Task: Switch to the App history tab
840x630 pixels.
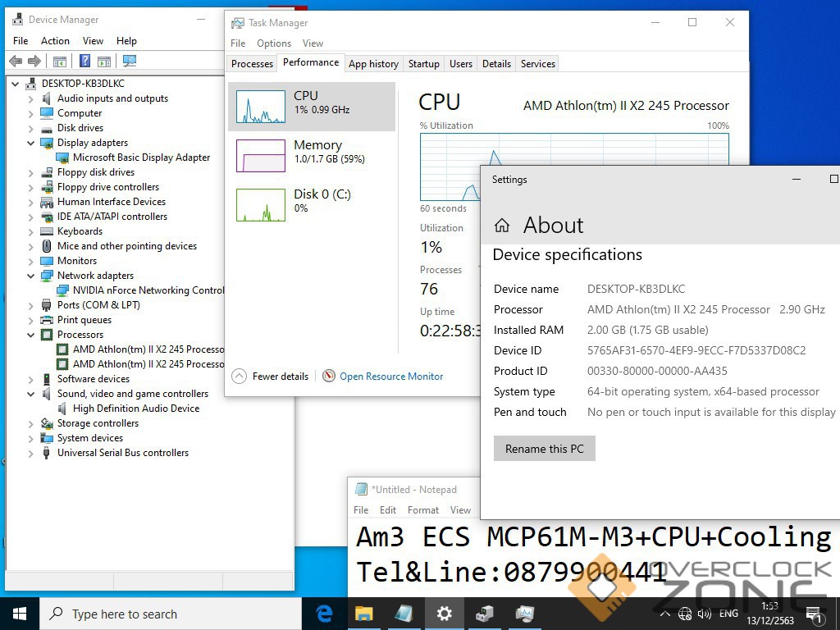Action: pos(373,64)
